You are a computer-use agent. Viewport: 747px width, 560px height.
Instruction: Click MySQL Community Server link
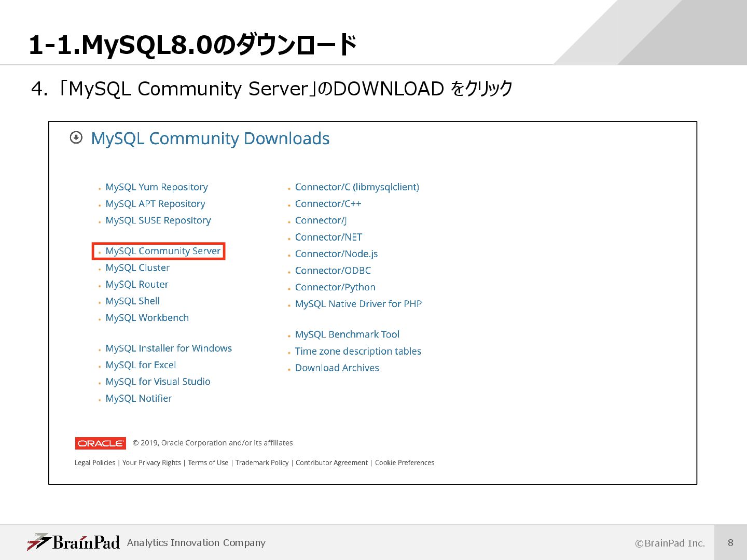point(163,251)
